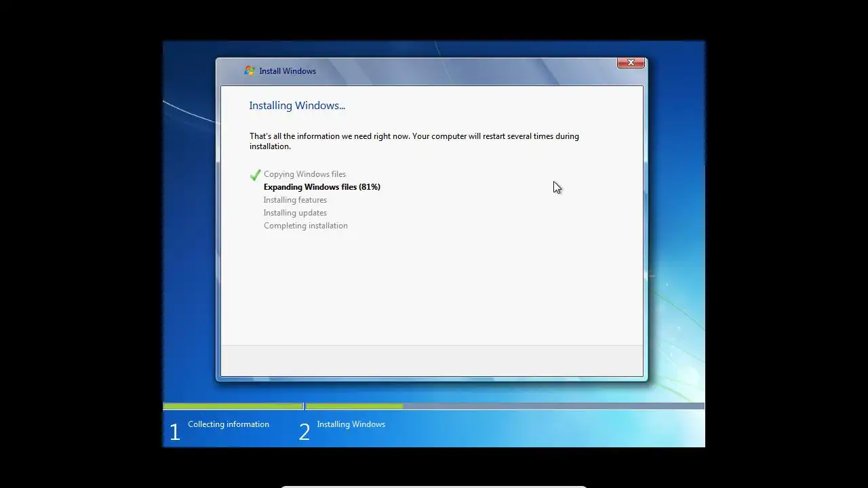Click the 'Installing Windows...' heading
The width and height of the screenshot is (868, 488).
(297, 106)
